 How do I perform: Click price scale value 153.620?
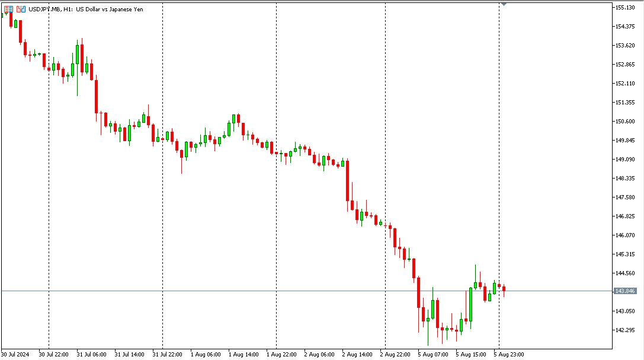(625, 46)
